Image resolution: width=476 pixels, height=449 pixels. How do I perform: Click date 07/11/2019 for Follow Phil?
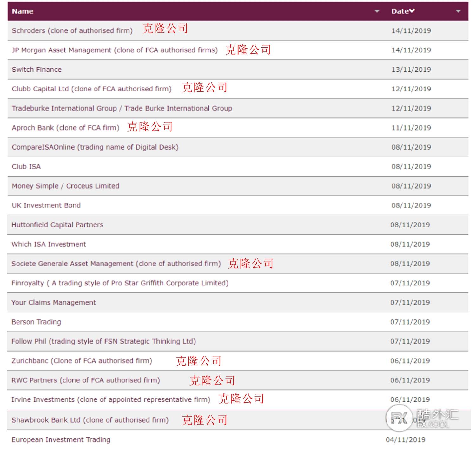tap(410, 341)
